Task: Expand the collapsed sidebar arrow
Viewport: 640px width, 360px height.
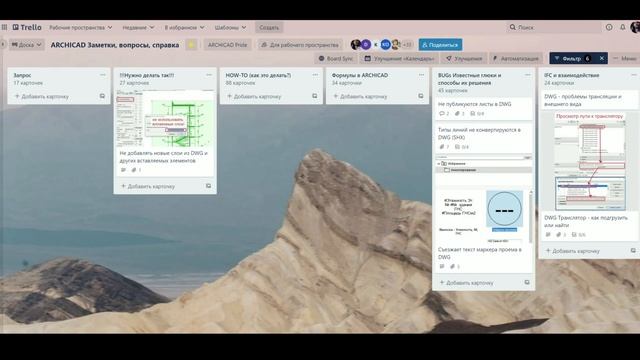Action: tap(3, 44)
